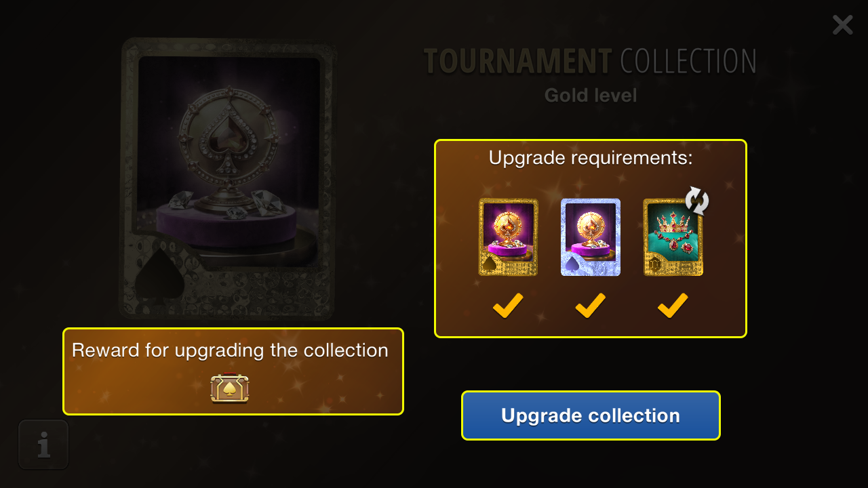The height and width of the screenshot is (488, 868).
Task: Click checkmark under the gold trophy card
Action: tap(508, 306)
